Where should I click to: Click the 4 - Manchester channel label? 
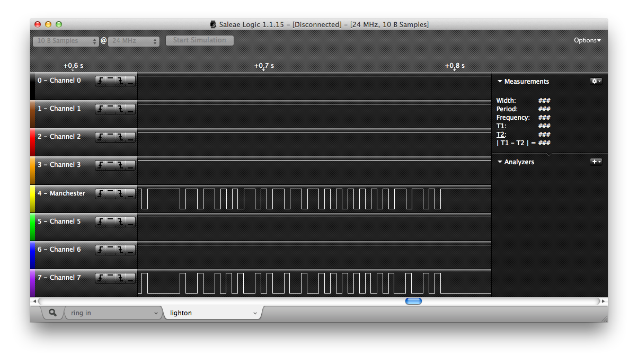click(x=61, y=193)
